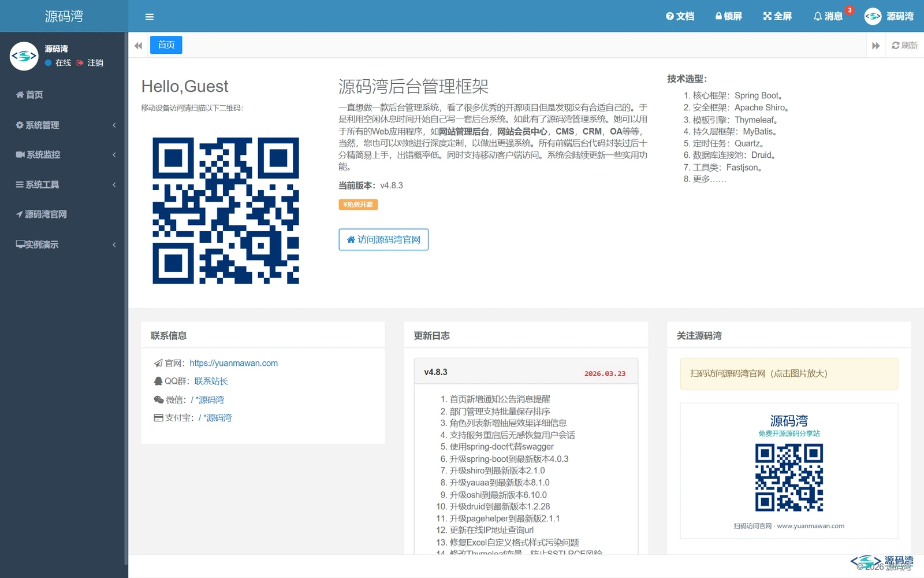Click the orange 免费开源 badge

coord(358,204)
